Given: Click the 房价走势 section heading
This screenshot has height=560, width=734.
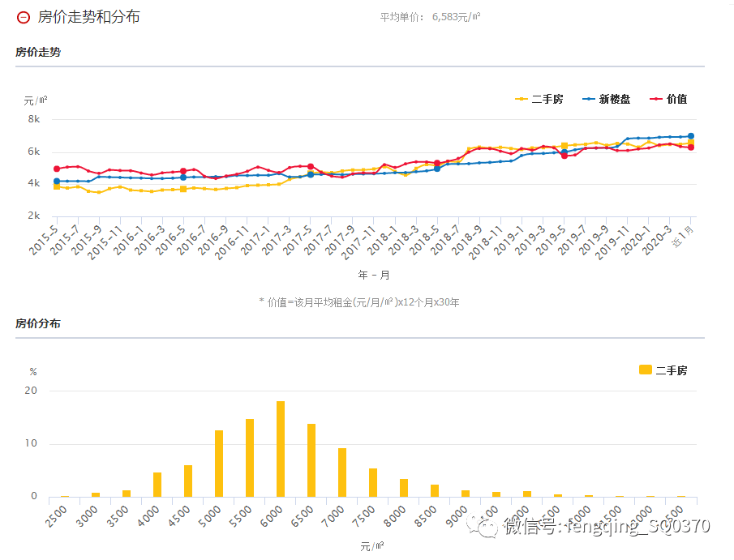Looking at the screenshot, I should pyautogui.click(x=38, y=52).
